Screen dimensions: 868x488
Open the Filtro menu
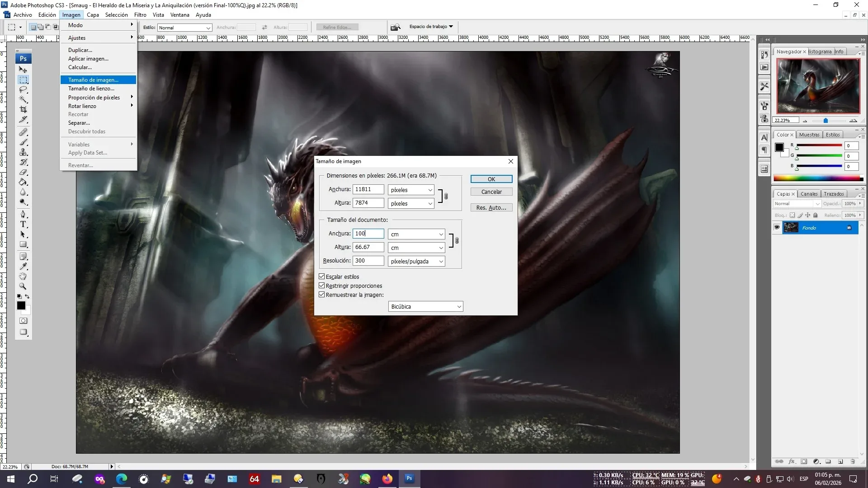140,14
